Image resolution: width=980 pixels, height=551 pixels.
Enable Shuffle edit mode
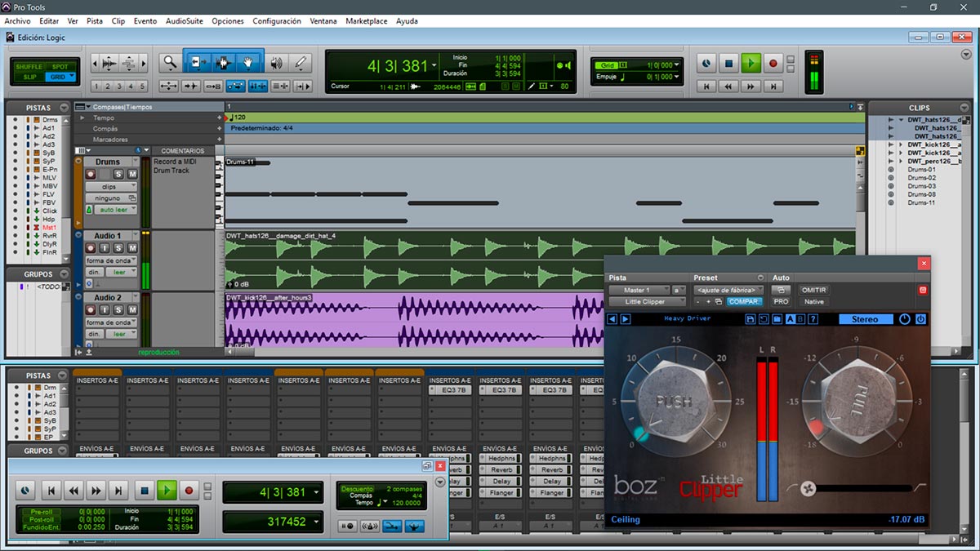click(28, 66)
